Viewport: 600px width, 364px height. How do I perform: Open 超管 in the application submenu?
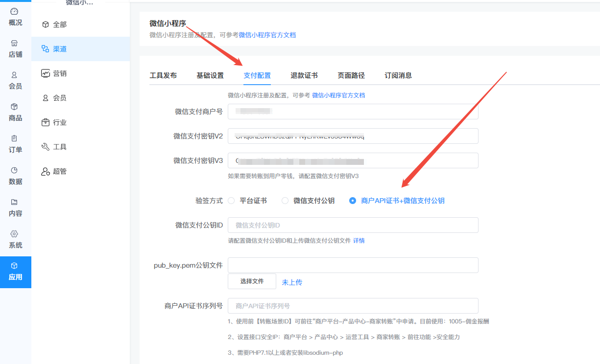[x=80, y=171]
